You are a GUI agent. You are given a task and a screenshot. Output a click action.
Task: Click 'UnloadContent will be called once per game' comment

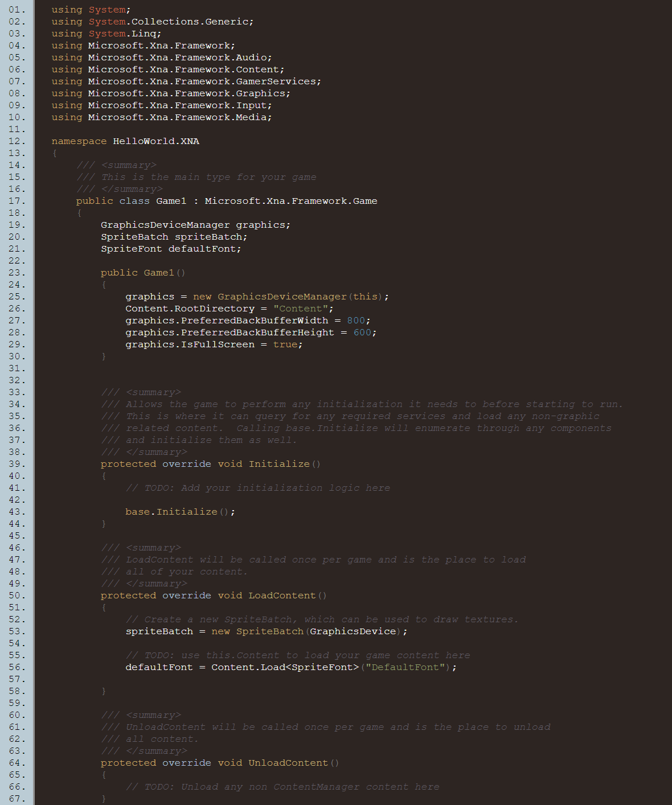click(x=326, y=727)
